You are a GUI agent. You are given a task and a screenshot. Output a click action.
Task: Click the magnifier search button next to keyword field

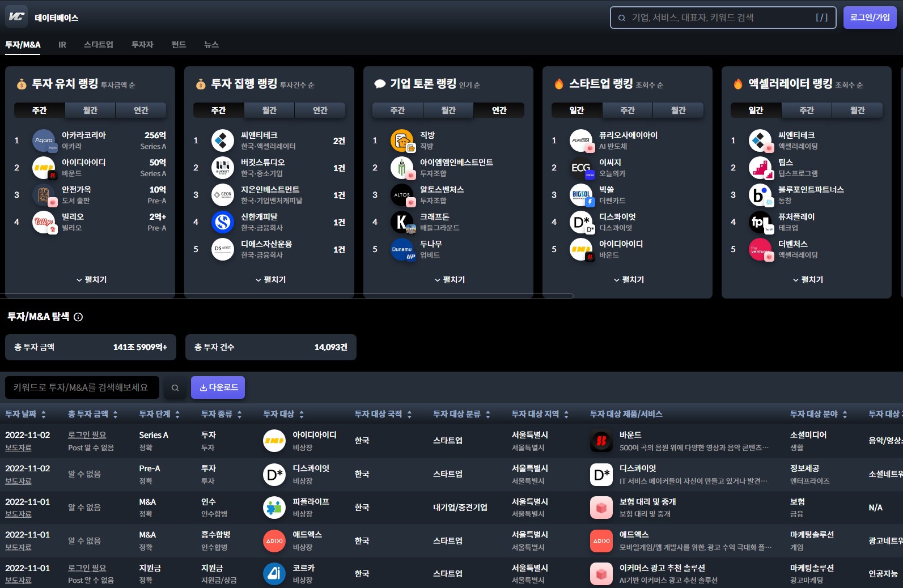[x=175, y=388]
